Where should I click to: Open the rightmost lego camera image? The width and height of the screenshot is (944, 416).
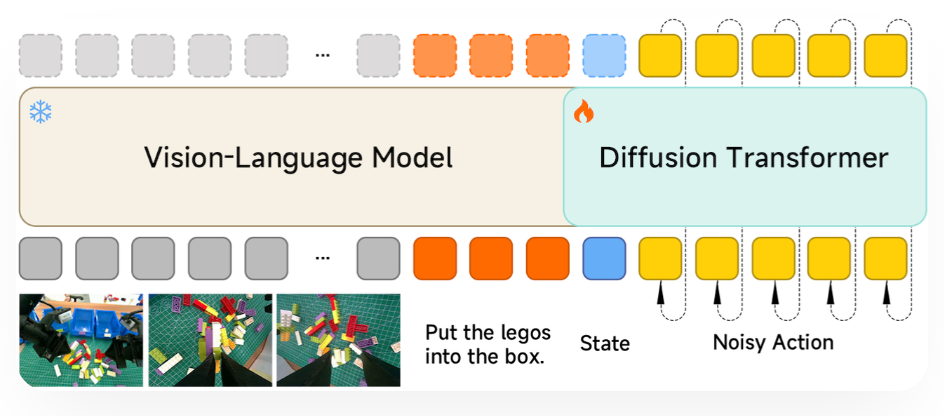[x=338, y=340]
